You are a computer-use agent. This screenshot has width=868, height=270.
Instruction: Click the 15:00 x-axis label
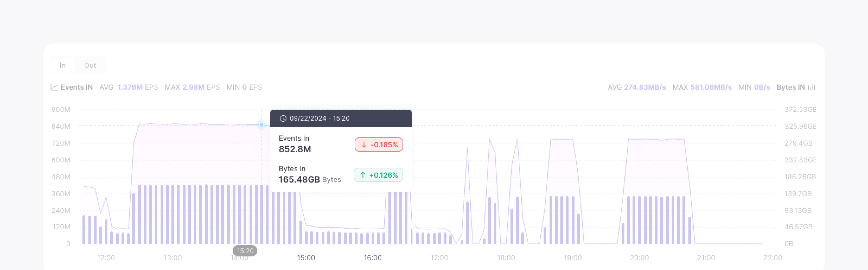click(306, 258)
